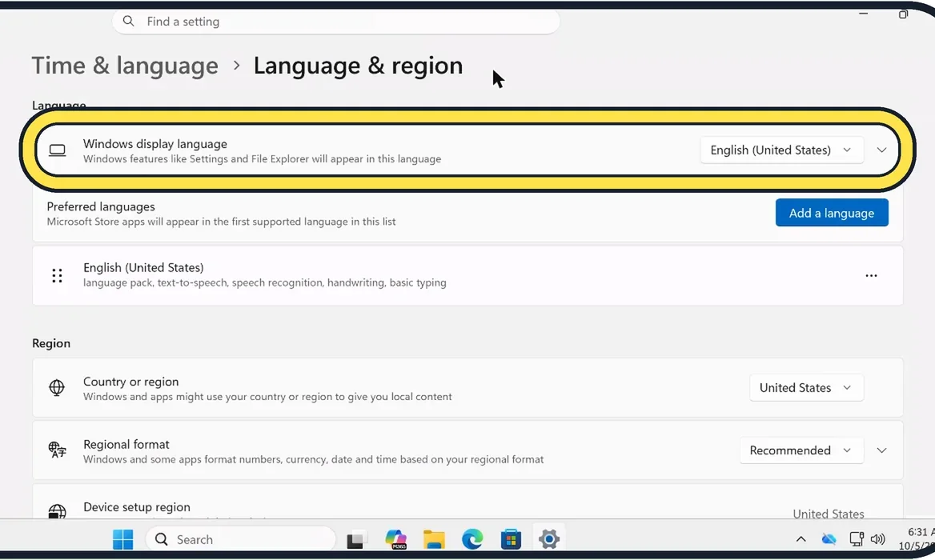Open the Regional format Recommended dropdown

(x=801, y=450)
